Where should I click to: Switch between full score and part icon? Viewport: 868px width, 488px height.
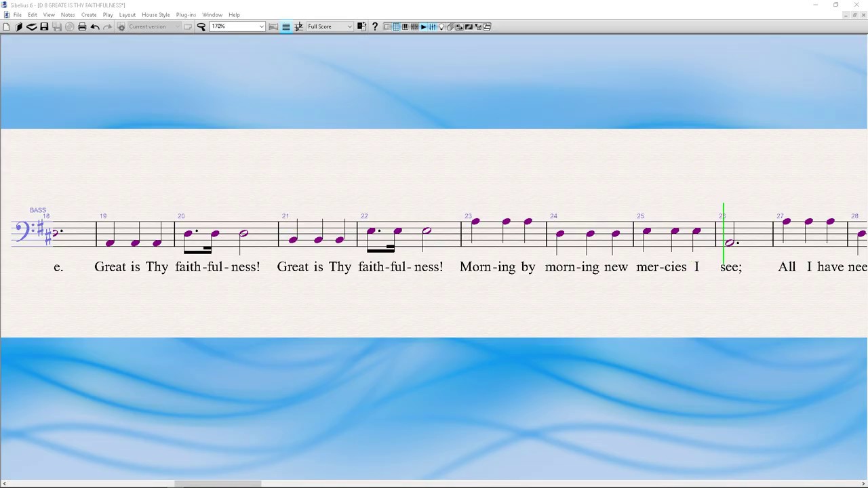(361, 26)
